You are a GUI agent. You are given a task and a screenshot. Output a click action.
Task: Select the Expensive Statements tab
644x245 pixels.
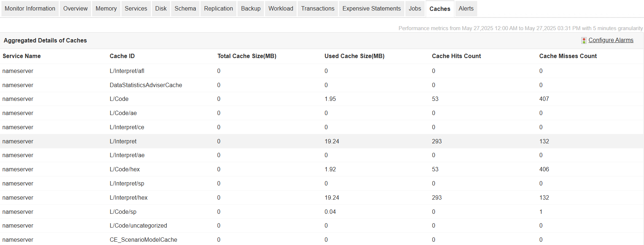point(371,8)
